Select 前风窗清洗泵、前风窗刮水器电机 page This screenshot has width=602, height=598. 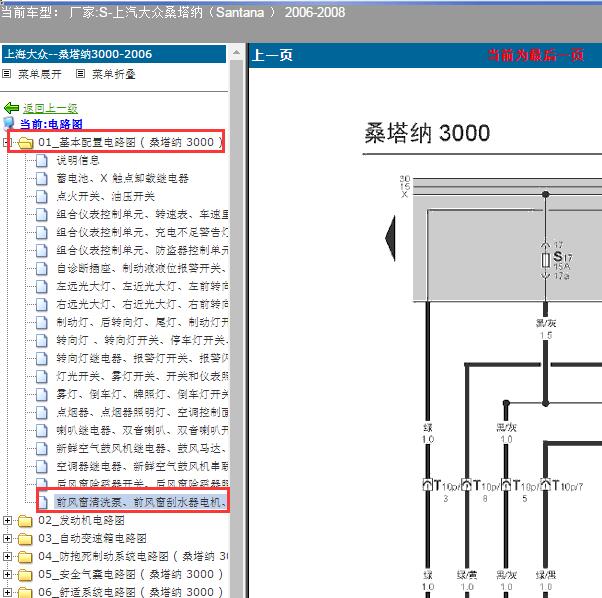(x=141, y=502)
